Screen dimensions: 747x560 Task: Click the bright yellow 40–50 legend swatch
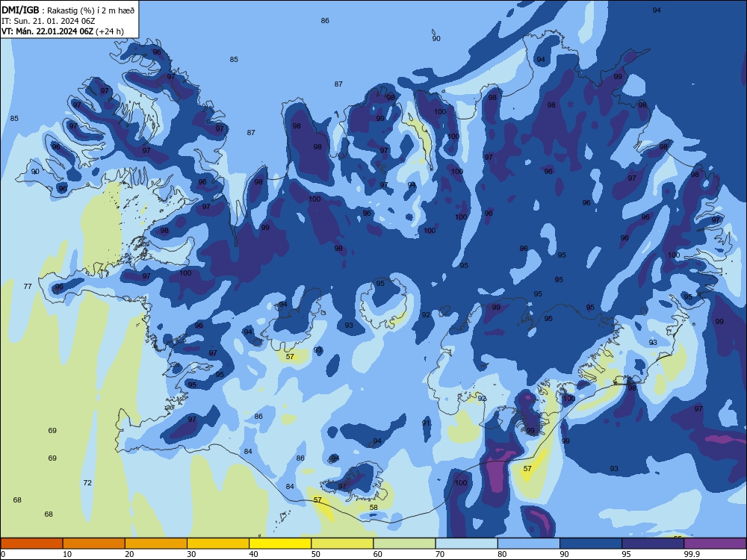pyautogui.click(x=280, y=544)
